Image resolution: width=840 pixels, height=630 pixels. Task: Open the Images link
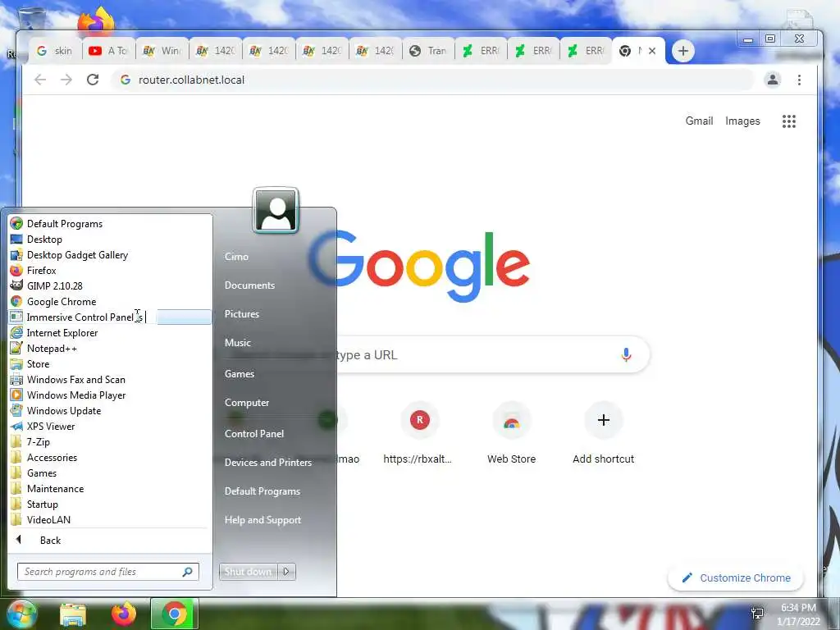(742, 121)
